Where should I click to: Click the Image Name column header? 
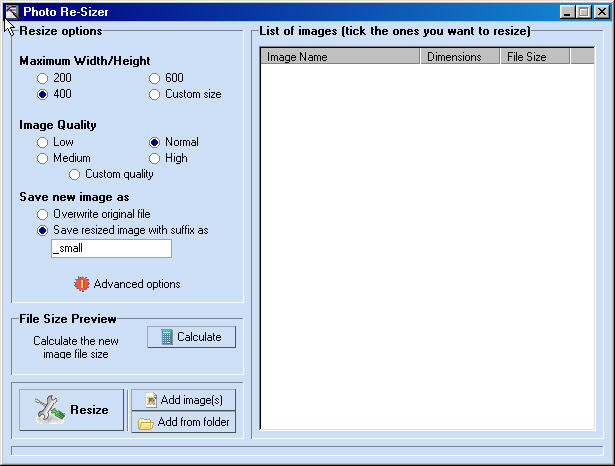click(x=340, y=57)
